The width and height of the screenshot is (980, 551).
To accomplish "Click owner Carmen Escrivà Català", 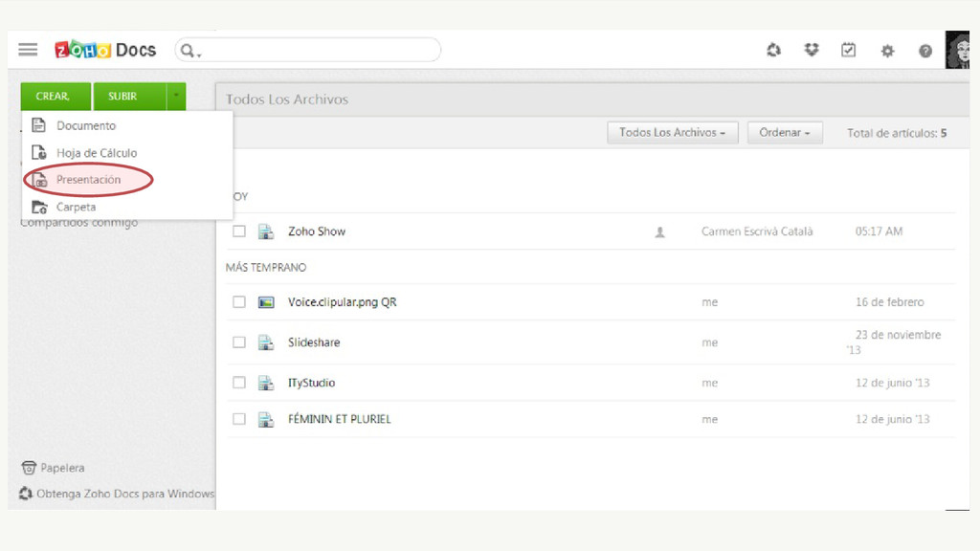I will coord(757,231).
